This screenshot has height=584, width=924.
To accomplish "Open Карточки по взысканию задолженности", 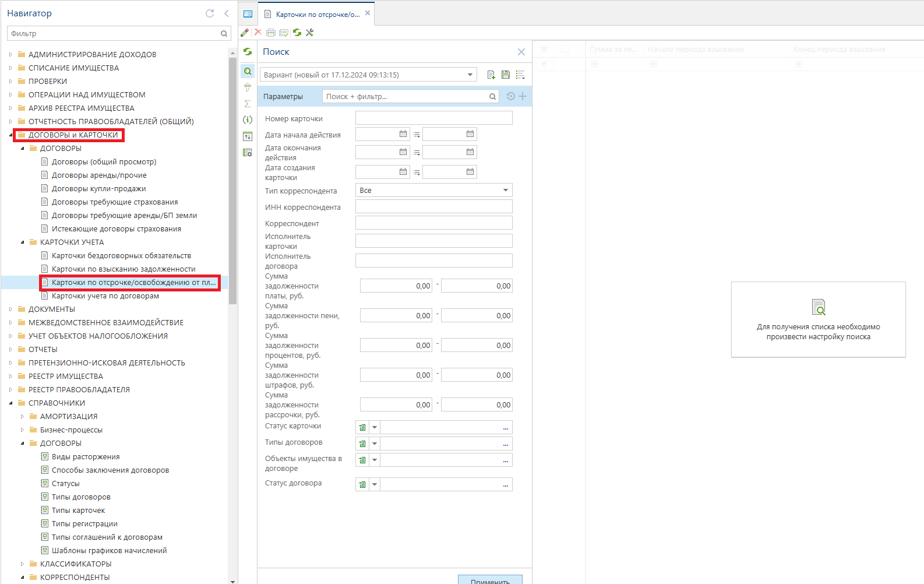I will pos(124,269).
